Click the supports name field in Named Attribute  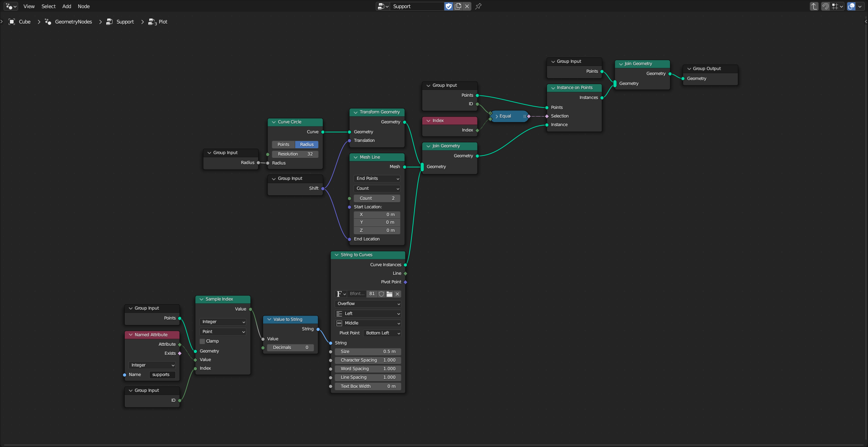coord(162,375)
